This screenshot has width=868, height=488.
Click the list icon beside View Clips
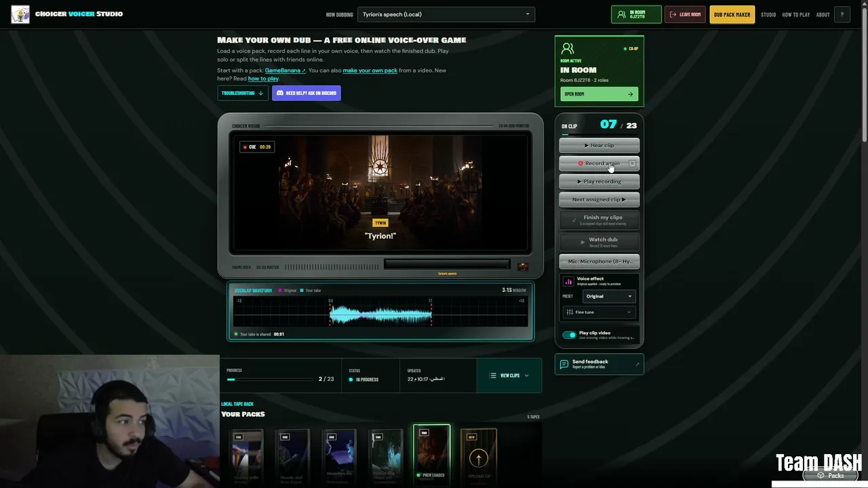[493, 375]
